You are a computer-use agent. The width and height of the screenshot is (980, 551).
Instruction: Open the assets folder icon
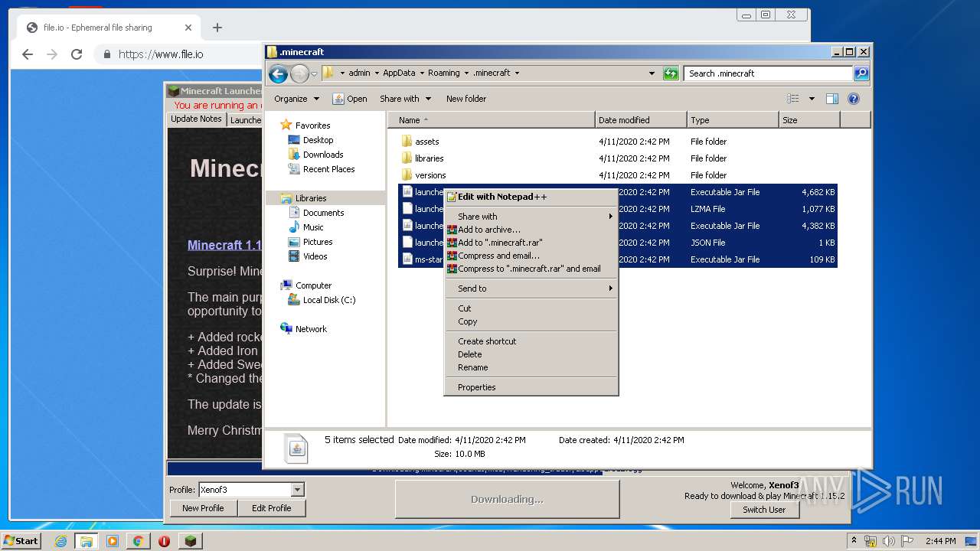click(407, 142)
